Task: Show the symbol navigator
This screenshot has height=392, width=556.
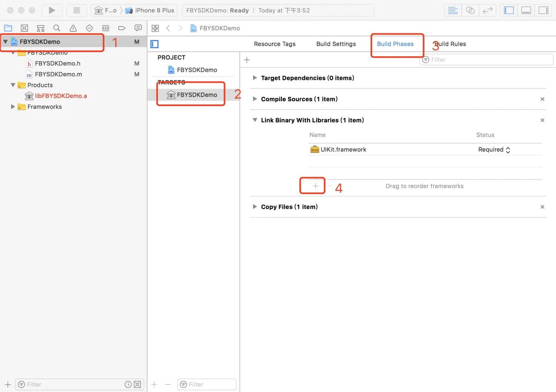Action: 41,28
